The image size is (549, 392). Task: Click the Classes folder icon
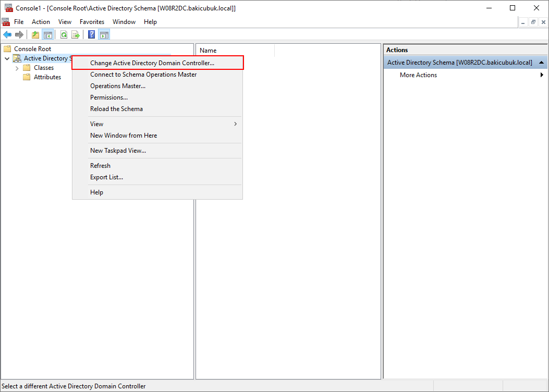27,68
